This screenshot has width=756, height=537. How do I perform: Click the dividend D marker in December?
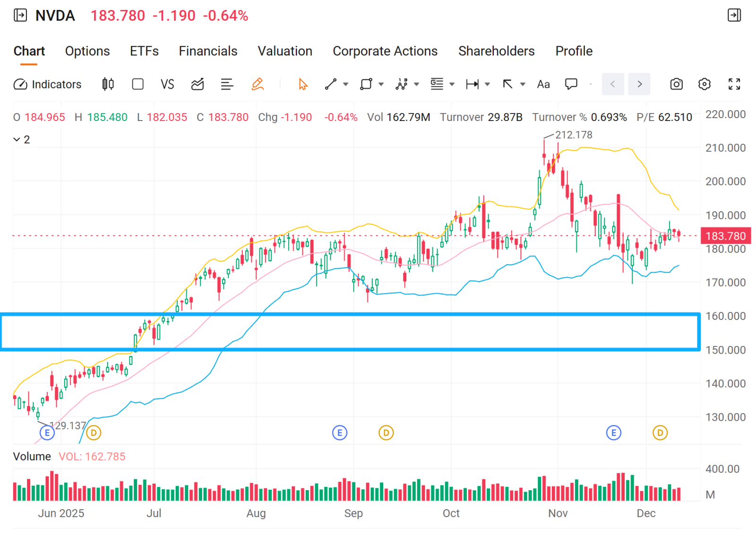click(660, 433)
